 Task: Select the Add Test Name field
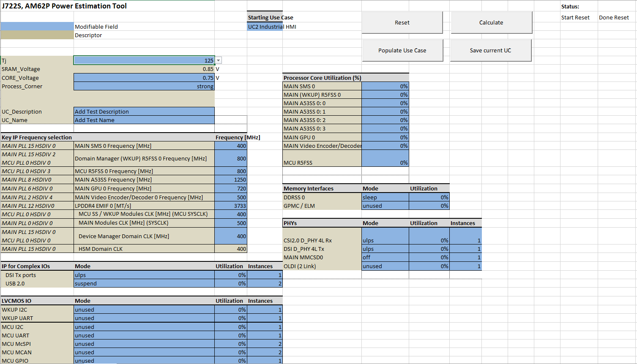144,120
